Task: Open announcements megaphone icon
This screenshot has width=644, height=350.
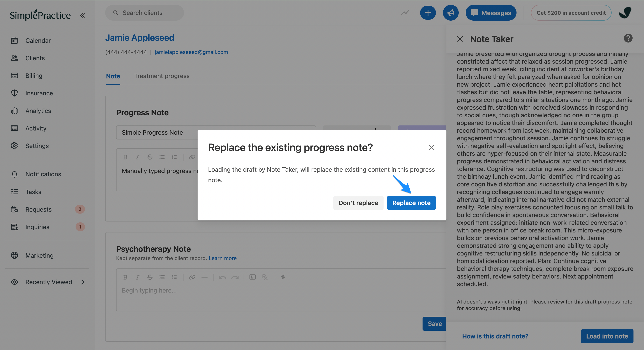Action: 451,12
